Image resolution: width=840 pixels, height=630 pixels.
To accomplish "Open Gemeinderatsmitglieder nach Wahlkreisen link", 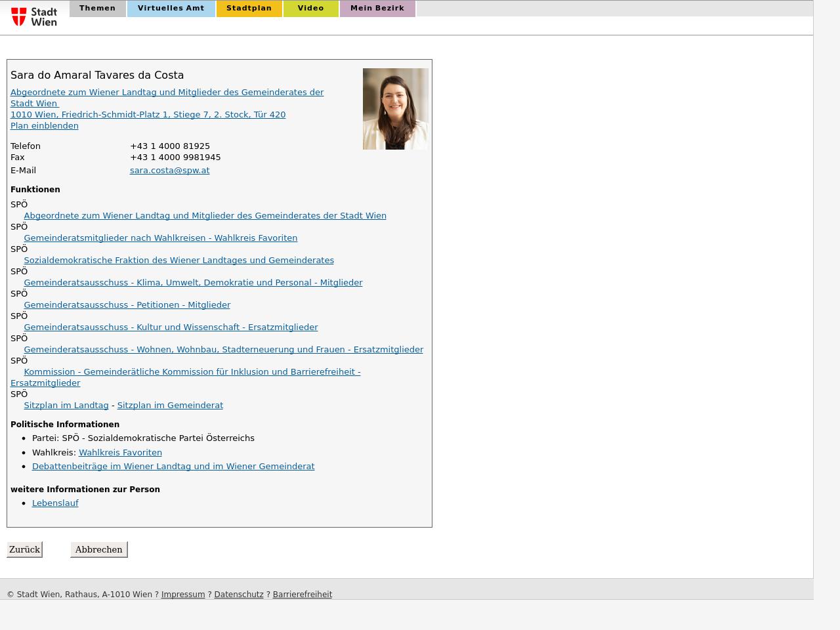I will tap(160, 238).
